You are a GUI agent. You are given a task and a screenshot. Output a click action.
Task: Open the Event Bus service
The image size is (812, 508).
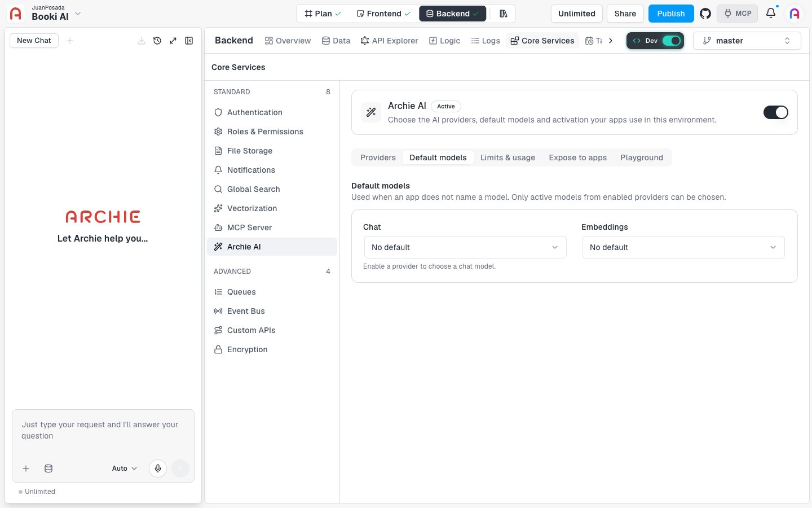tap(272, 311)
